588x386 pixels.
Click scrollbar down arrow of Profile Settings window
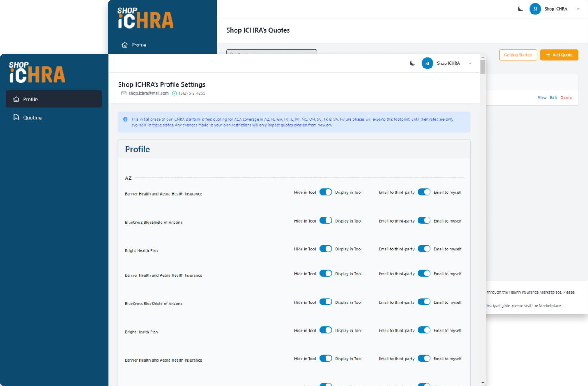[x=483, y=383]
